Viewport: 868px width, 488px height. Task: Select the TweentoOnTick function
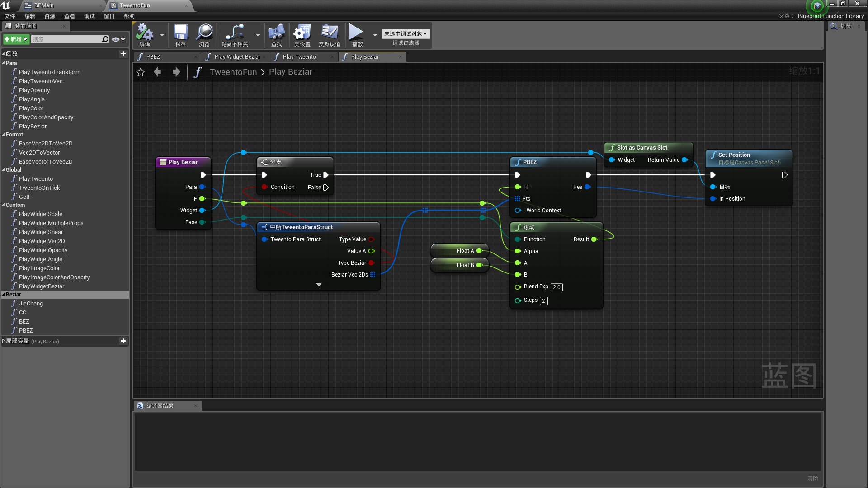coord(39,188)
